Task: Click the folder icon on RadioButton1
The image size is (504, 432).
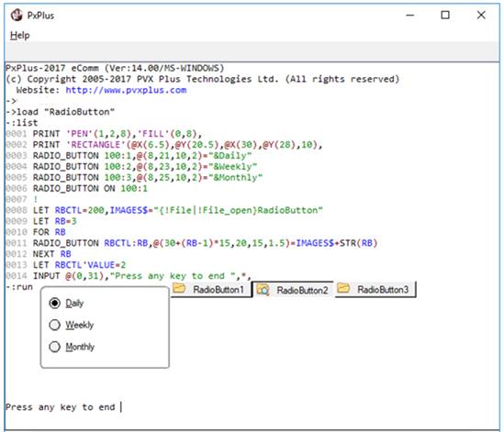Action: [x=179, y=288]
